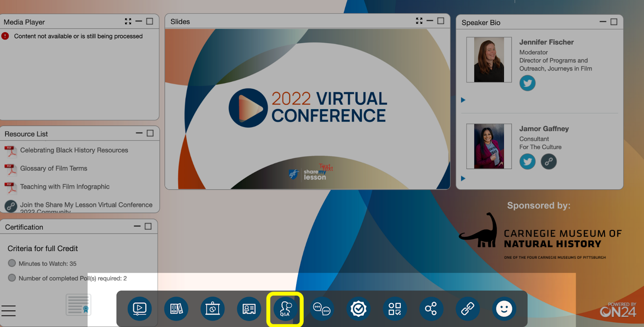The image size is (644, 327).
Task: Click the emoji reactions smiley icon
Action: (504, 309)
